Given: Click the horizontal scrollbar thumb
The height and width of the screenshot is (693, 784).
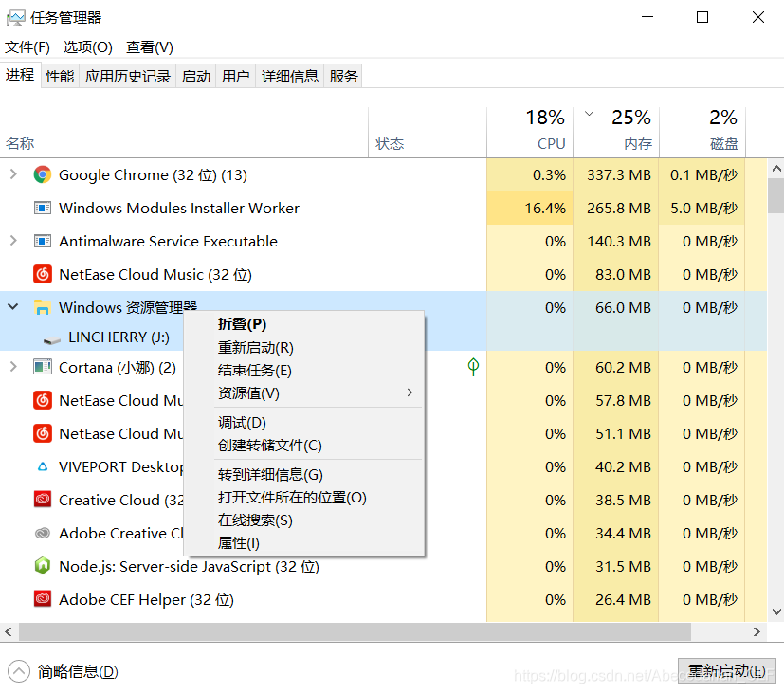Looking at the screenshot, I should pyautogui.click(x=355, y=631).
